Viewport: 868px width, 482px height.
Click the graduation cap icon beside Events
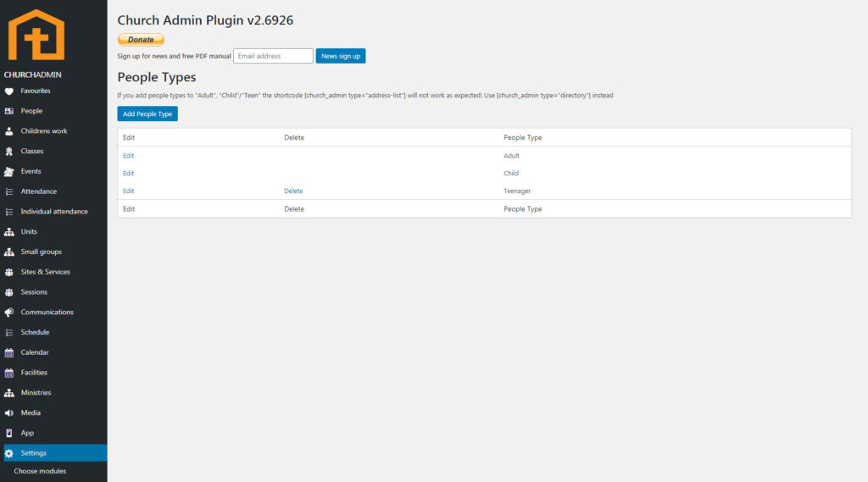9,171
